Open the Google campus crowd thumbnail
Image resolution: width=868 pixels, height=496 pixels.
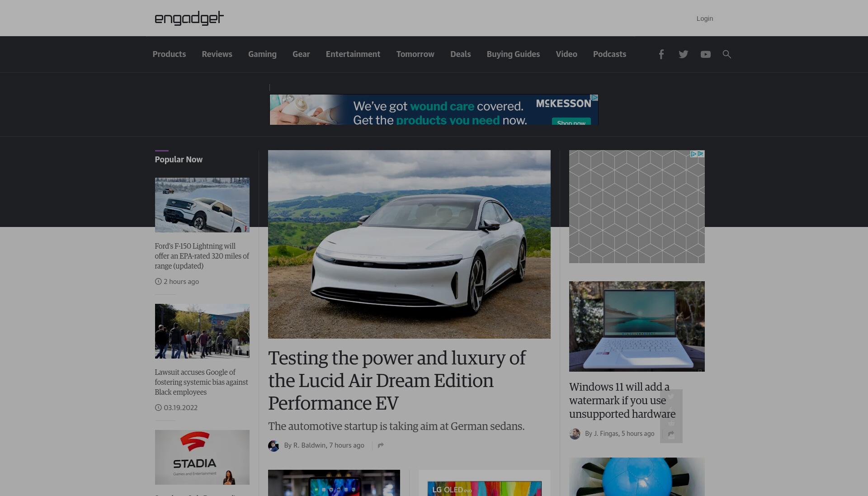pyautogui.click(x=202, y=331)
